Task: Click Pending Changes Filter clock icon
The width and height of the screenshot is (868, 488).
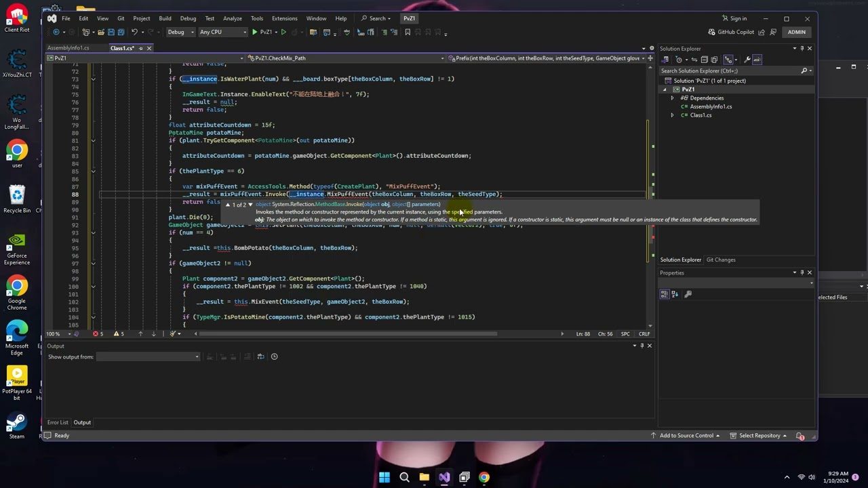Action: click(x=679, y=60)
